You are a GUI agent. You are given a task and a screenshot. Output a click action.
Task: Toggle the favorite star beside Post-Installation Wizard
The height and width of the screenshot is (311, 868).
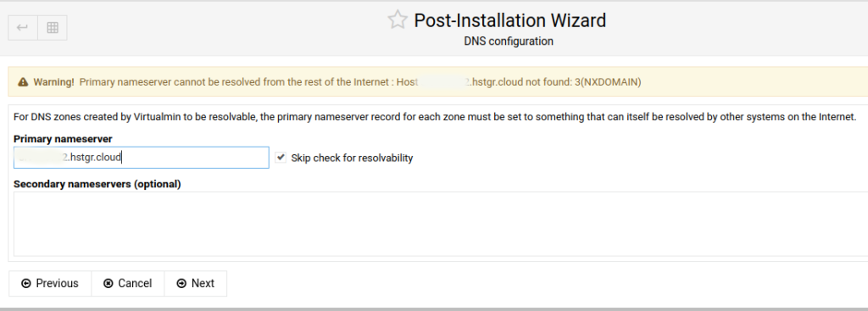[x=397, y=20]
